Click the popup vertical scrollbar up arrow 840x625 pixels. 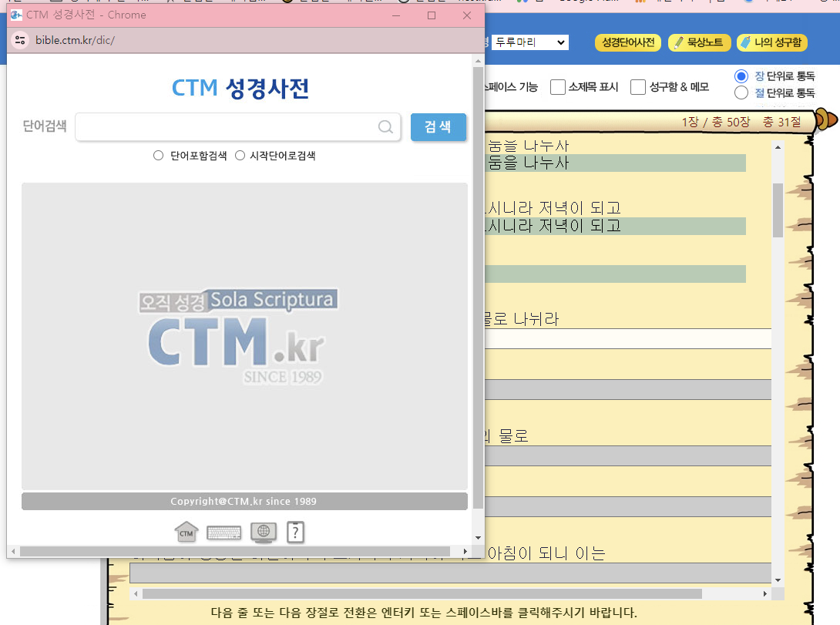coord(478,62)
